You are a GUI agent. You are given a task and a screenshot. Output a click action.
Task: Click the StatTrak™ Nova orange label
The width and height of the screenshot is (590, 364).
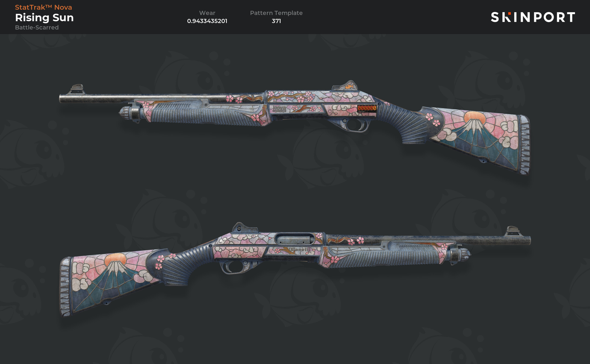(x=43, y=7)
